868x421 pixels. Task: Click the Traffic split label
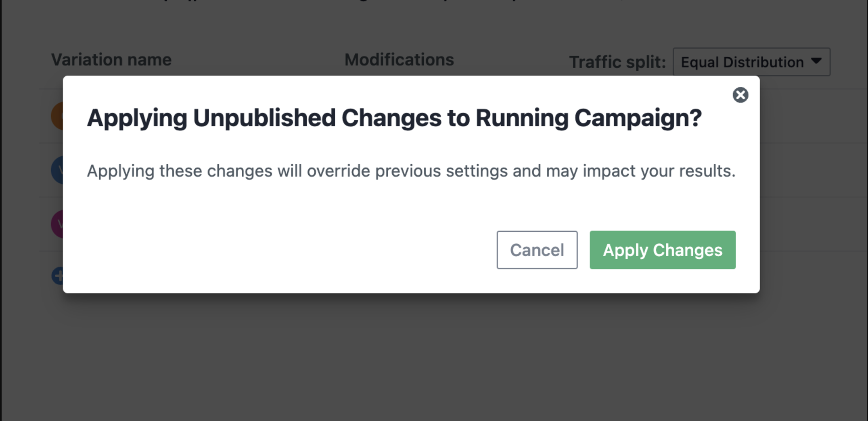tap(617, 62)
